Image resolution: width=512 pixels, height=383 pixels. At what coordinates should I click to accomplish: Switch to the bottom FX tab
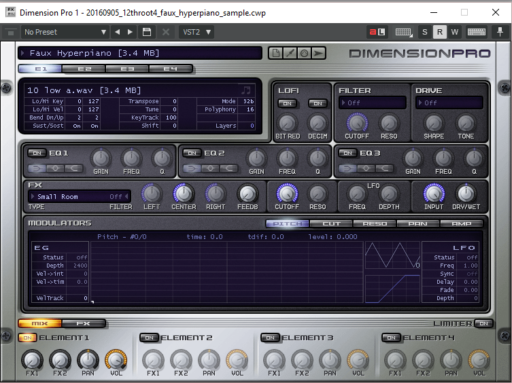coord(83,323)
